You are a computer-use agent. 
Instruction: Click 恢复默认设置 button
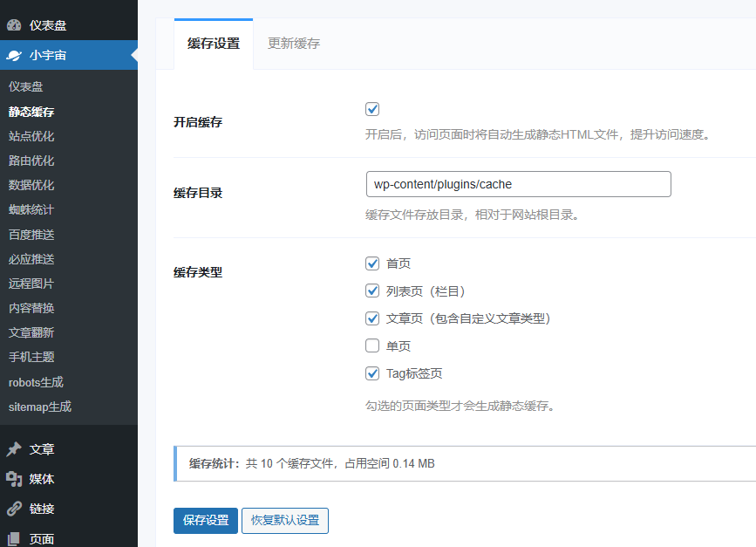[285, 520]
